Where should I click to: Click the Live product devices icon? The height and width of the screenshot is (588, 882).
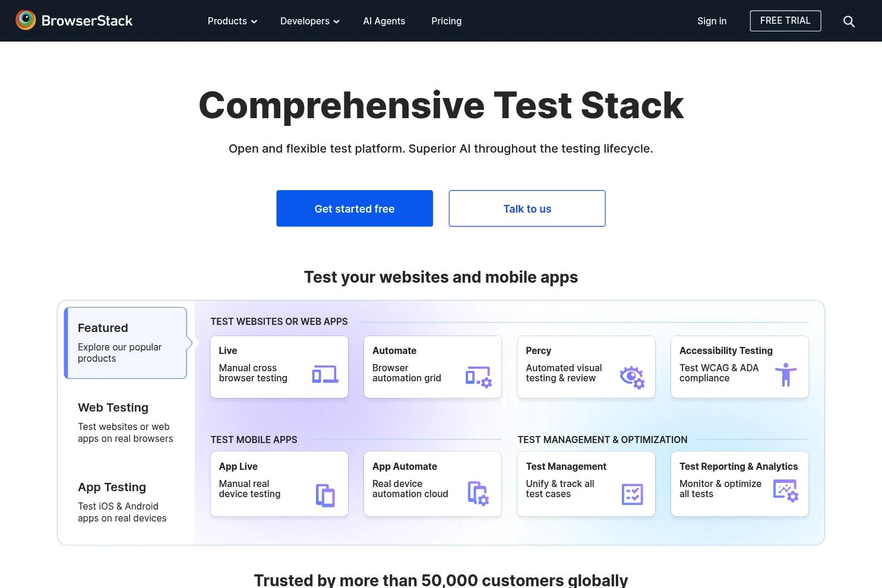pos(325,374)
